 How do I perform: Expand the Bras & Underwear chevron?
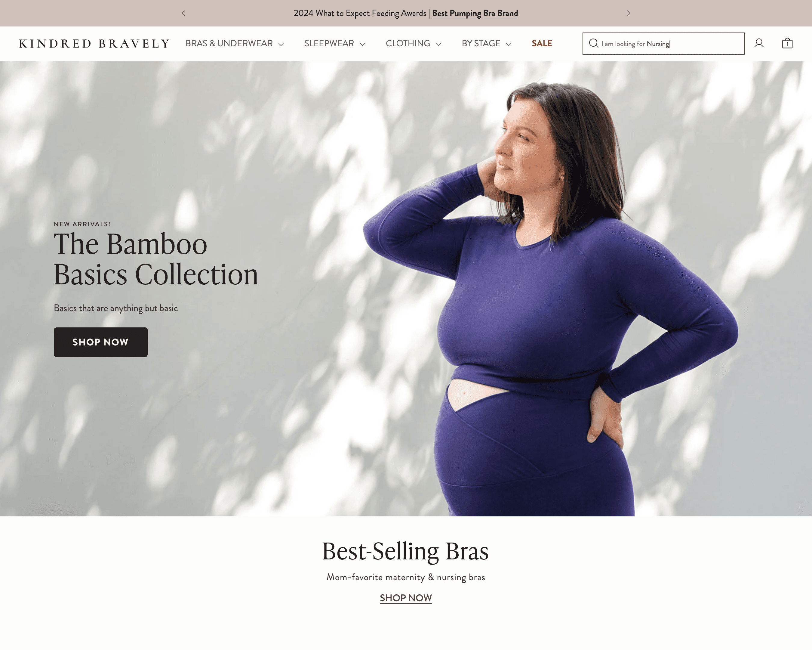281,44
